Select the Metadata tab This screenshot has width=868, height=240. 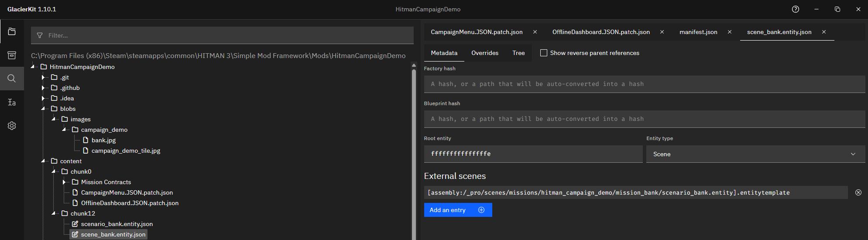(x=444, y=53)
